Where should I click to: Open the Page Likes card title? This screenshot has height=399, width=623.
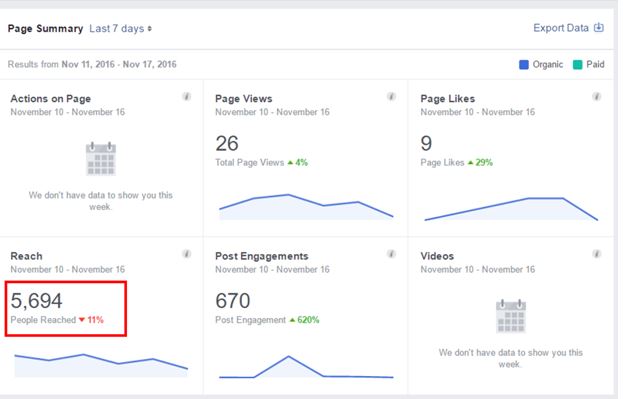coord(447,99)
